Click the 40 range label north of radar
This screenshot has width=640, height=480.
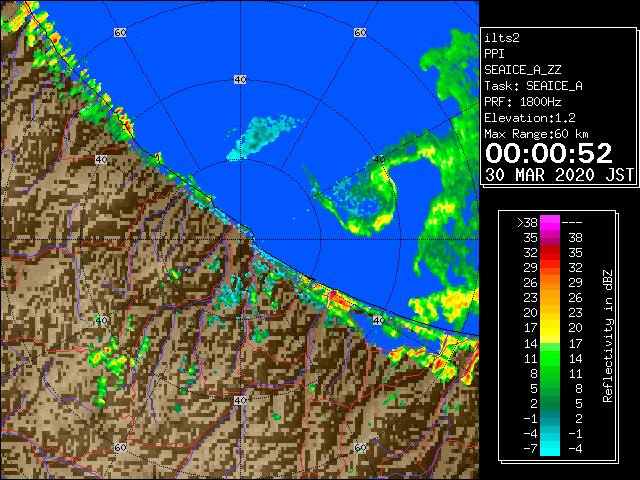click(240, 80)
